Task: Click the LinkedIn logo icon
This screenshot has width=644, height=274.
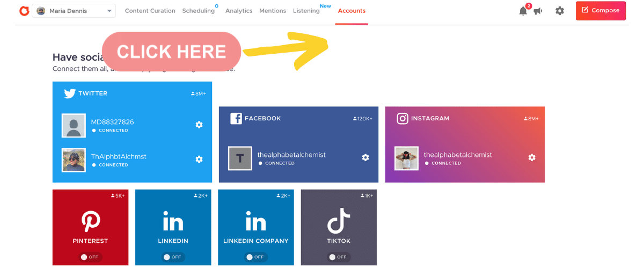Action: 173,221
